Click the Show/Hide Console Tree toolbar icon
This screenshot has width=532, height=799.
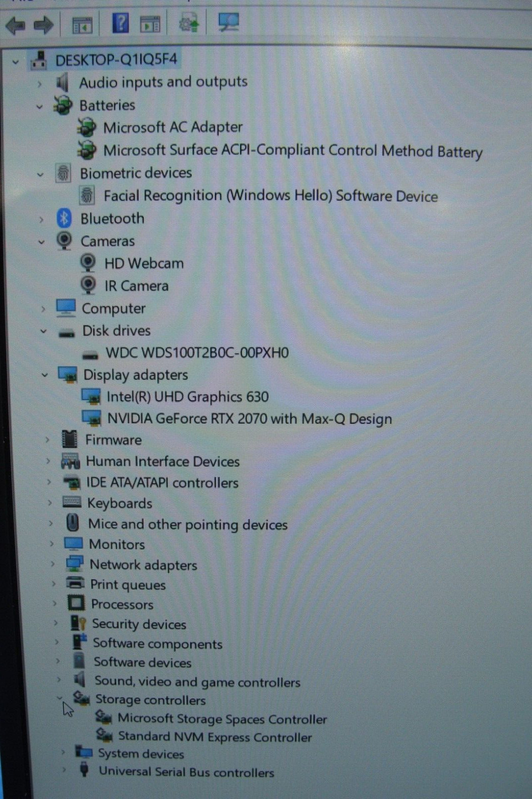[x=82, y=25]
